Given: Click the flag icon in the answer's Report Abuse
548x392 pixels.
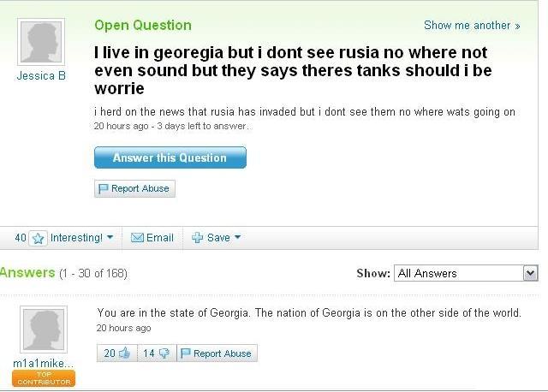Looking at the screenshot, I should [185, 353].
